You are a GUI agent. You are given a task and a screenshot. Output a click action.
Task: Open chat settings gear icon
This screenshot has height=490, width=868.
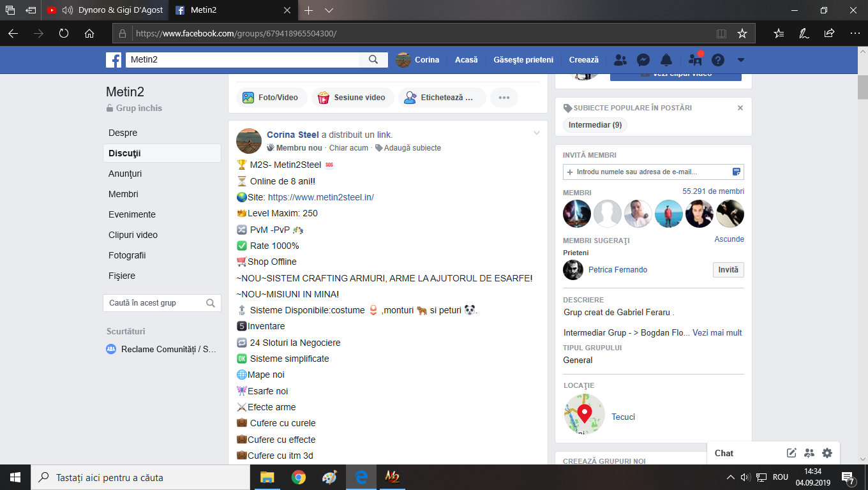coord(827,453)
